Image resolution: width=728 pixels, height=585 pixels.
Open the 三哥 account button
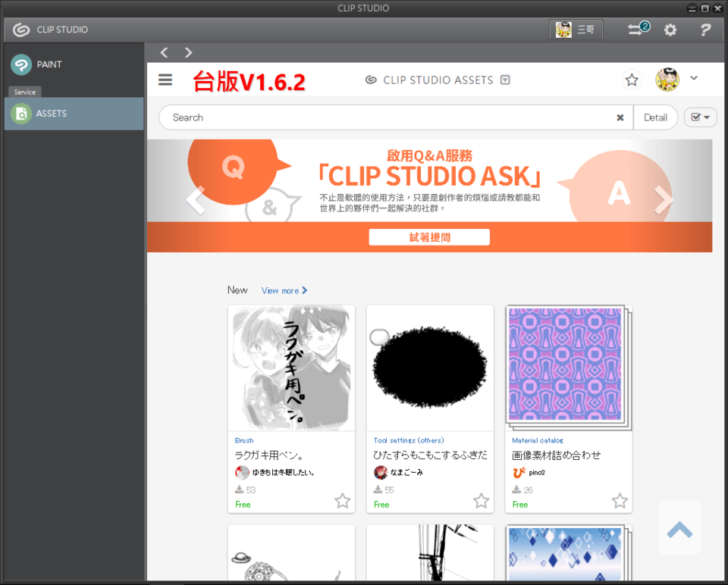(576, 30)
